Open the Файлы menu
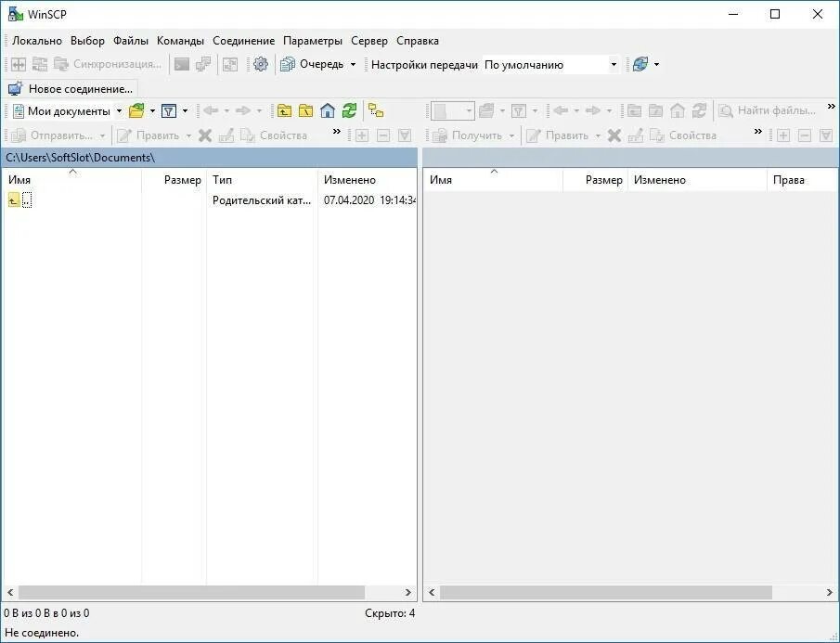 (x=131, y=41)
